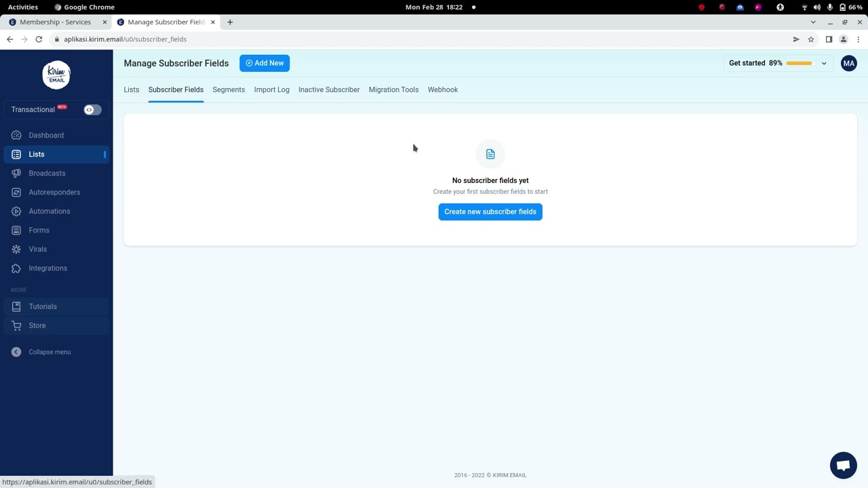Click the Activities button
Image resolution: width=868 pixels, height=488 pixels.
[x=23, y=7]
